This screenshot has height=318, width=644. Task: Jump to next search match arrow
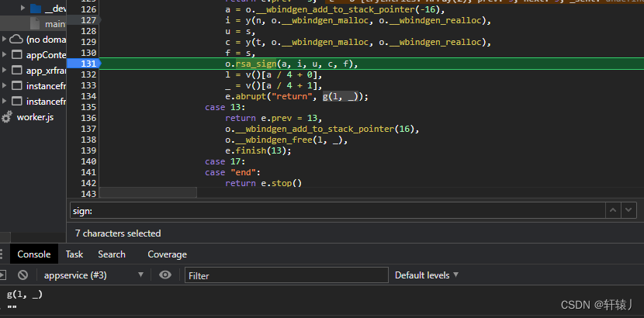pyautogui.click(x=628, y=210)
